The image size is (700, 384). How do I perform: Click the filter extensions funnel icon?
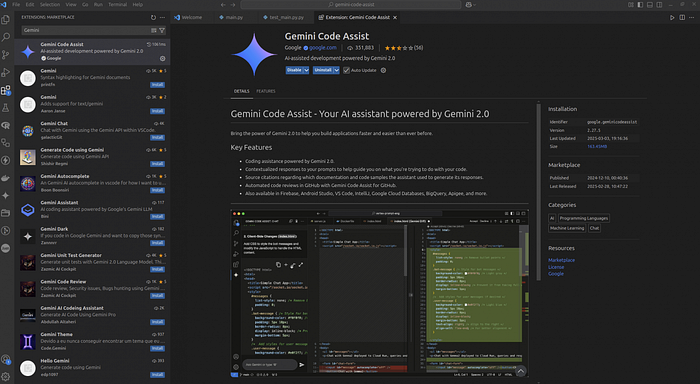coord(162,30)
